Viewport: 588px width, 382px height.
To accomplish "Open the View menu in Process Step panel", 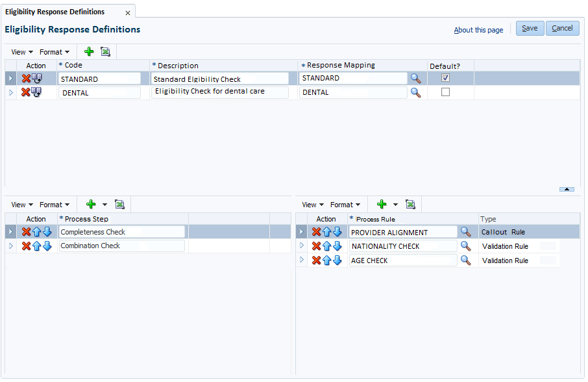I will [22, 205].
